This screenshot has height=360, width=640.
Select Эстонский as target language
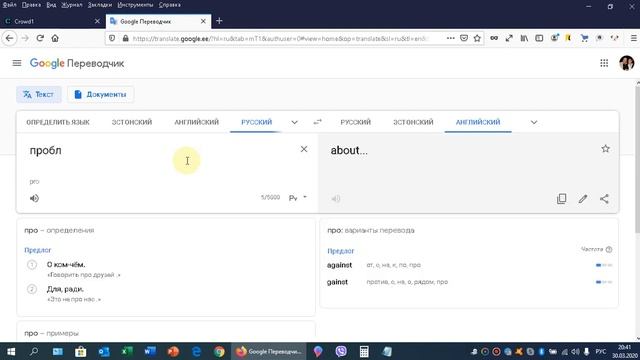pyautogui.click(x=413, y=122)
